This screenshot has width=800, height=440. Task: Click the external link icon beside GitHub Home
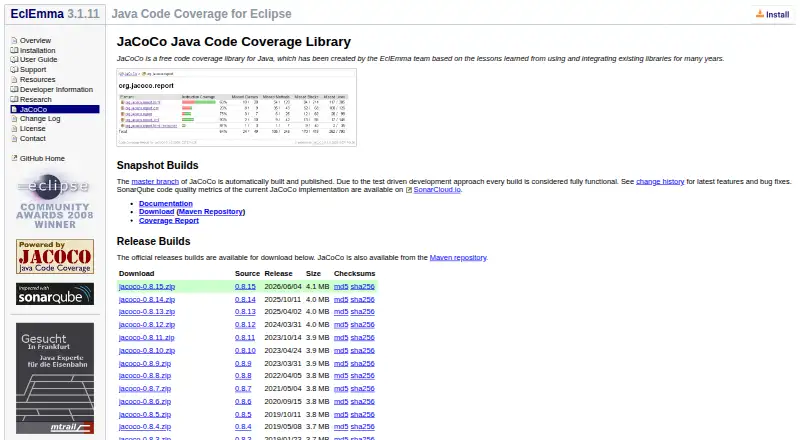click(14, 158)
